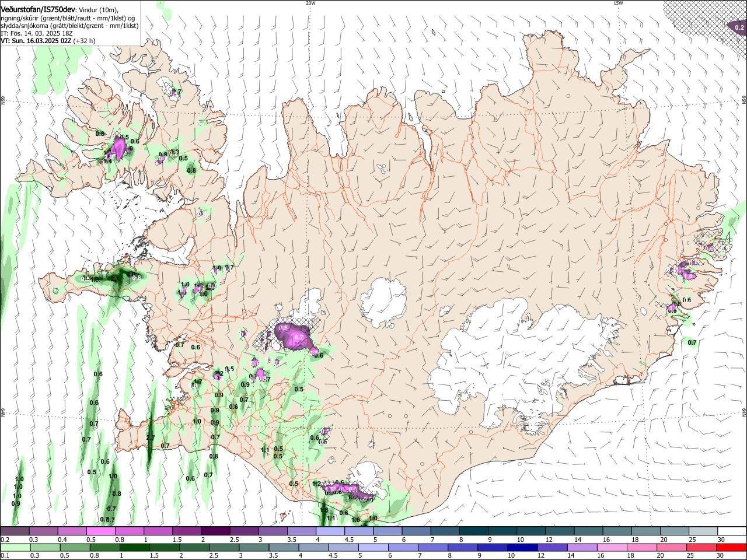Screen dimensions: 747x560
Task: Click the big purple snow patch over Langjökull
Action: point(294,336)
